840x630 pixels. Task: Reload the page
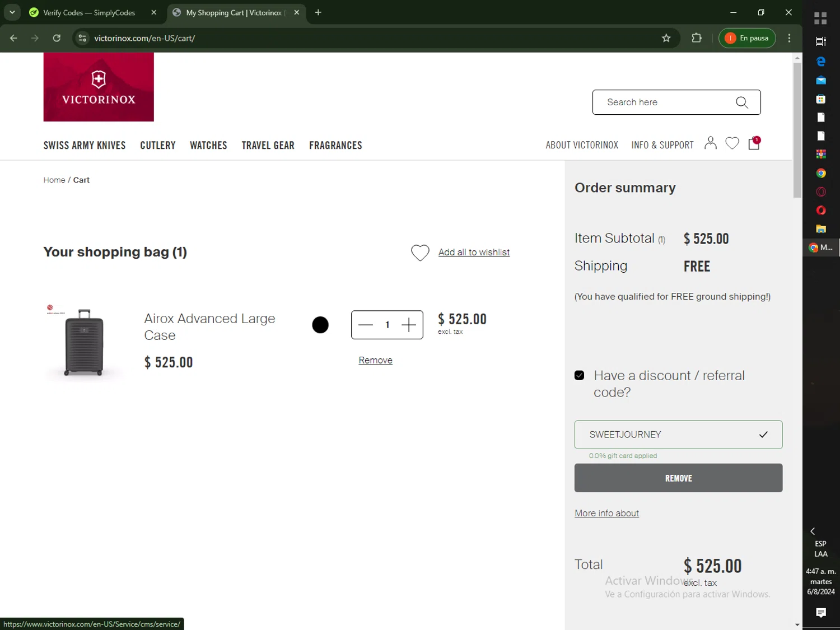pyautogui.click(x=57, y=38)
